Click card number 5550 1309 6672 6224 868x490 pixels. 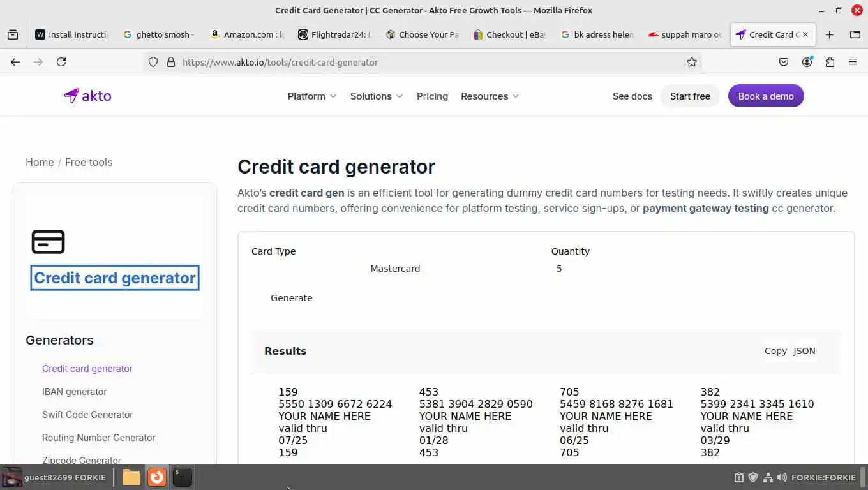point(335,404)
